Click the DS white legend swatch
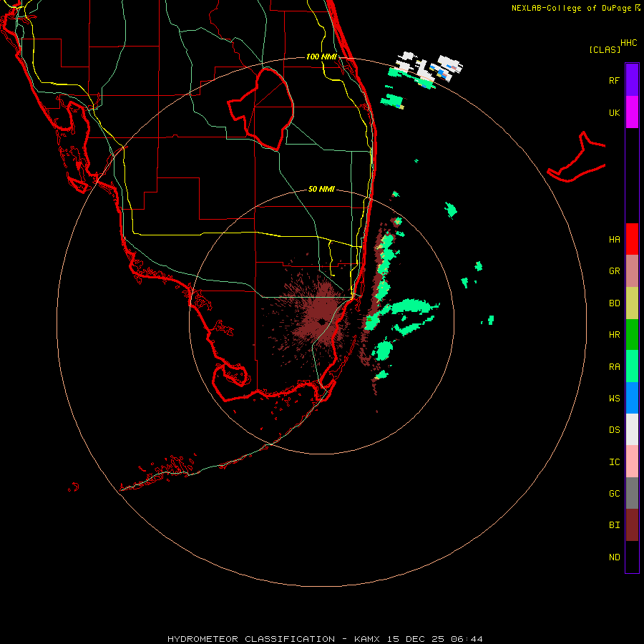 coord(632,429)
